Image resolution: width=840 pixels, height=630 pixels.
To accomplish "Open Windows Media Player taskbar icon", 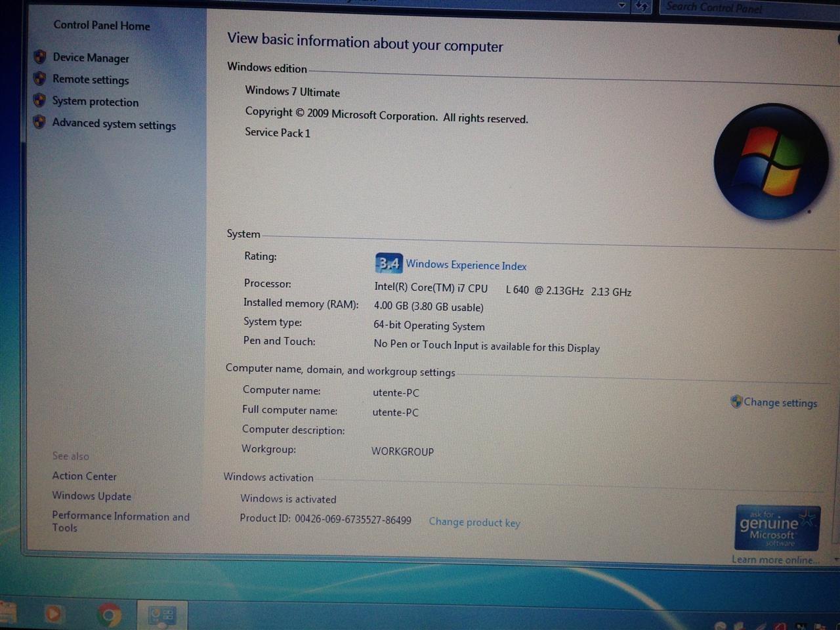I will (x=54, y=614).
